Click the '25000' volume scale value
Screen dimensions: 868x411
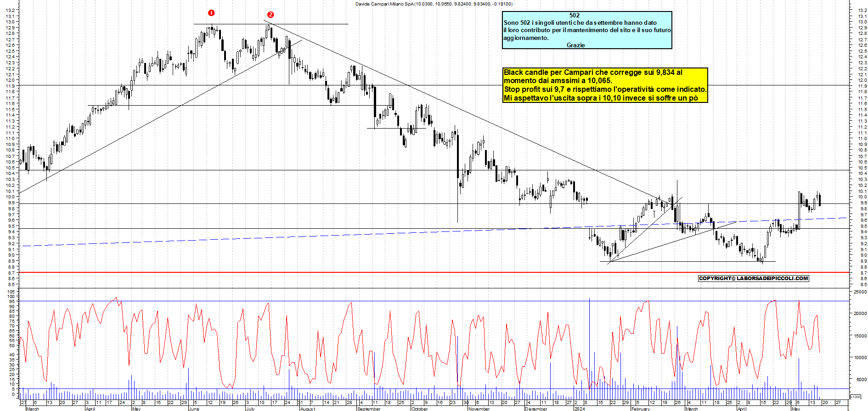860,292
